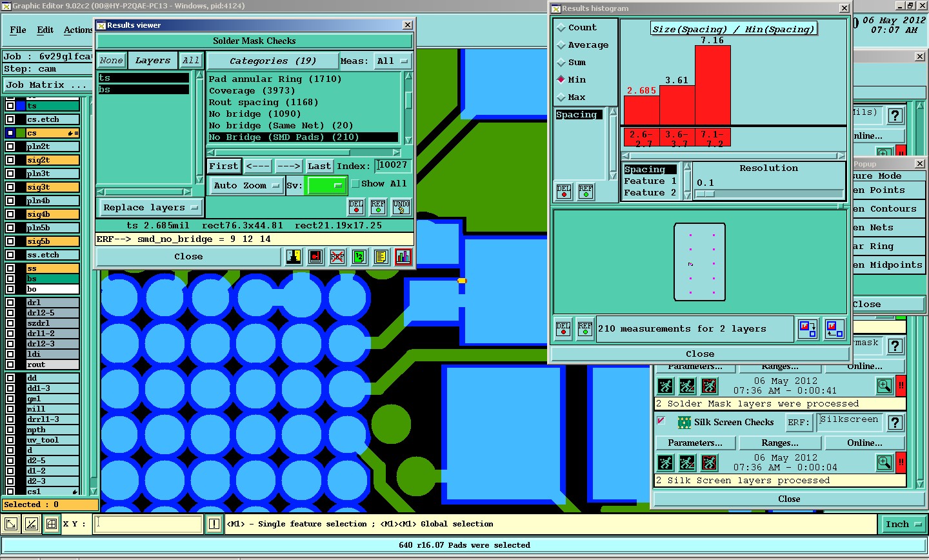Select the Average radio option
The image size is (929, 560).
coord(561,45)
